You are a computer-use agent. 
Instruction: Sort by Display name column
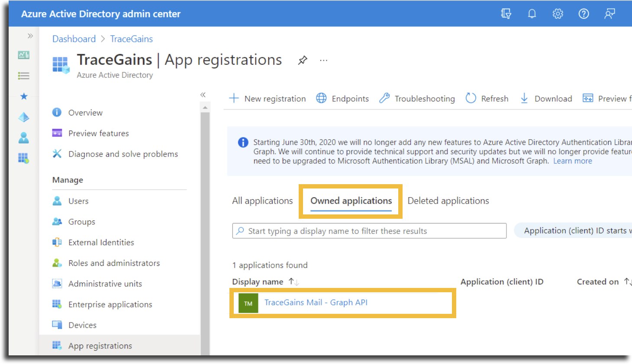click(265, 282)
